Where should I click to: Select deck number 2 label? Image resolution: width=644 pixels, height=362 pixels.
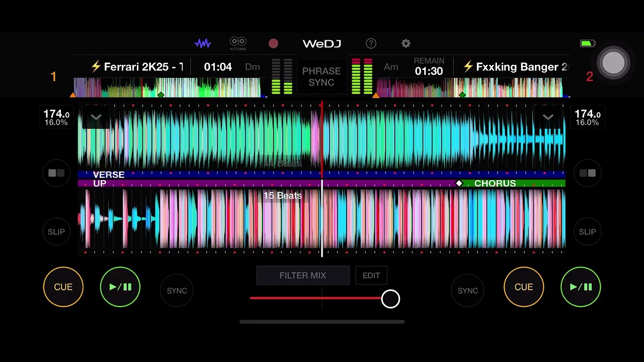tap(590, 77)
